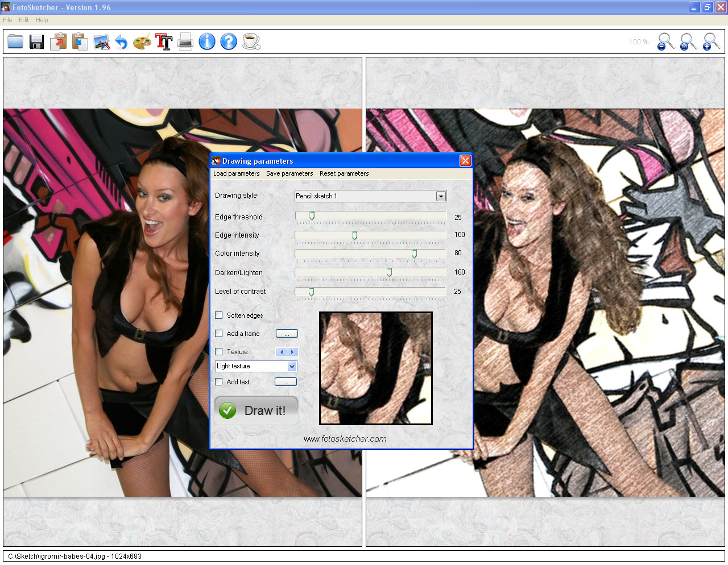This screenshot has width=728, height=565.
Task: Click the original photo in the left pane
Action: click(183, 303)
